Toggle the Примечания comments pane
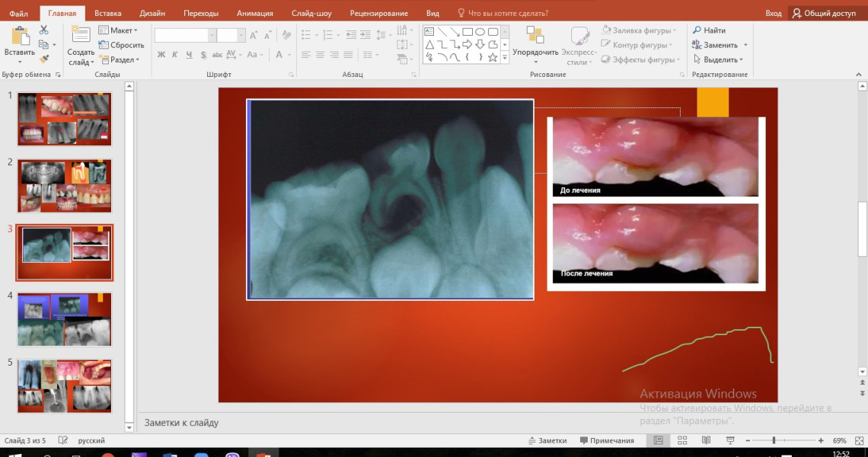Viewport: 868px width, 457px height. click(x=607, y=440)
